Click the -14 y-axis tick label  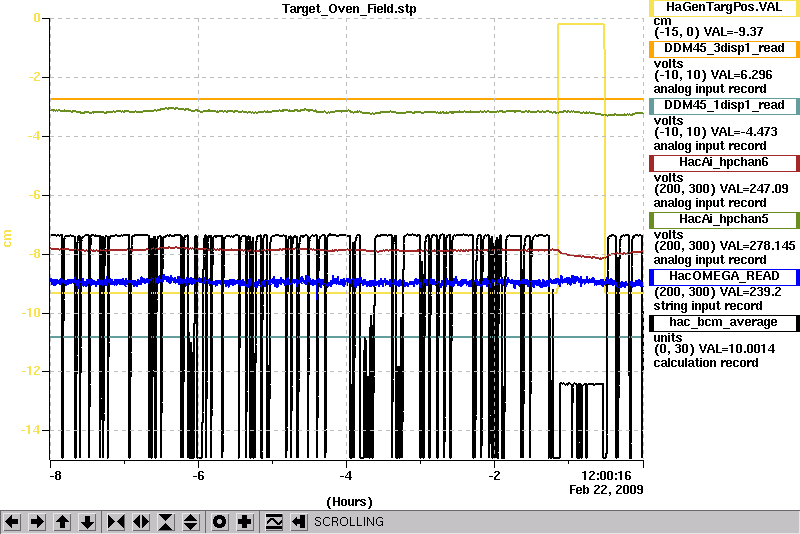coord(31,430)
